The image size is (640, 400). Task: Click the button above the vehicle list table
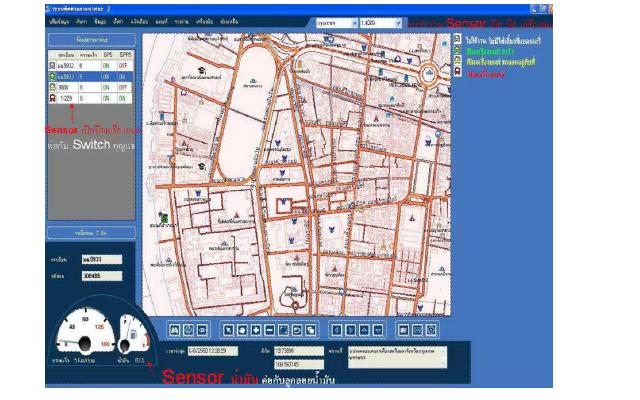(x=91, y=40)
